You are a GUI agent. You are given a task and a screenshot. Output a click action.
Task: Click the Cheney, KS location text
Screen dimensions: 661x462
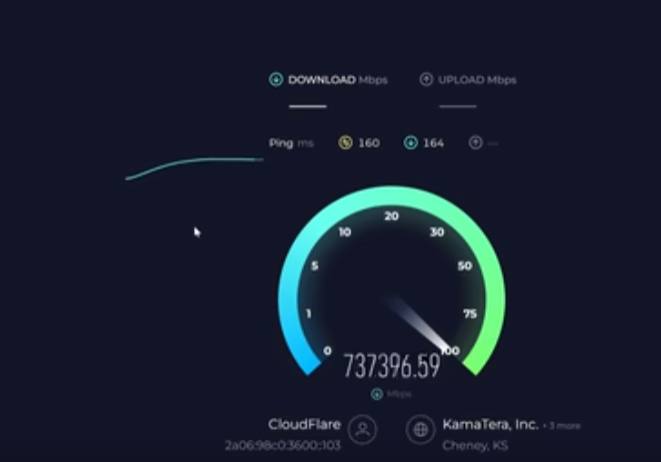point(475,446)
